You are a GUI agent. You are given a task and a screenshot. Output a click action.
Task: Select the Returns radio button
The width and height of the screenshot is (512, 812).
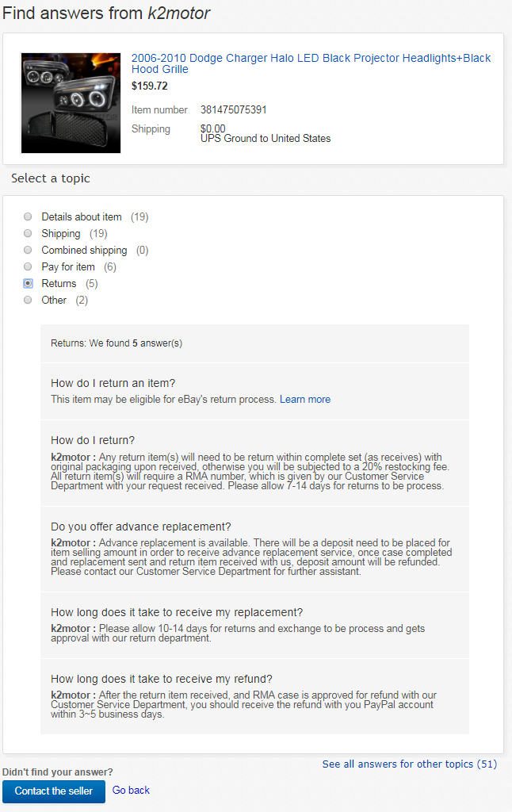coord(28,283)
